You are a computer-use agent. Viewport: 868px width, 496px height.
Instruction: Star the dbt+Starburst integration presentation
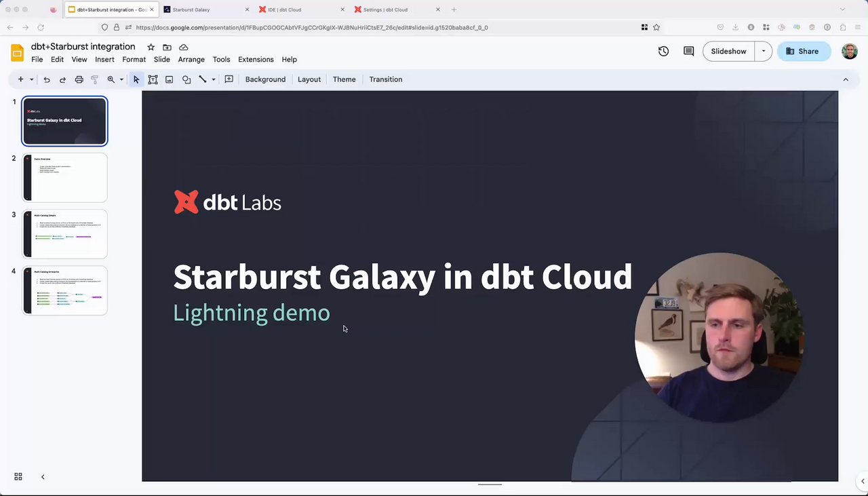[151, 47]
